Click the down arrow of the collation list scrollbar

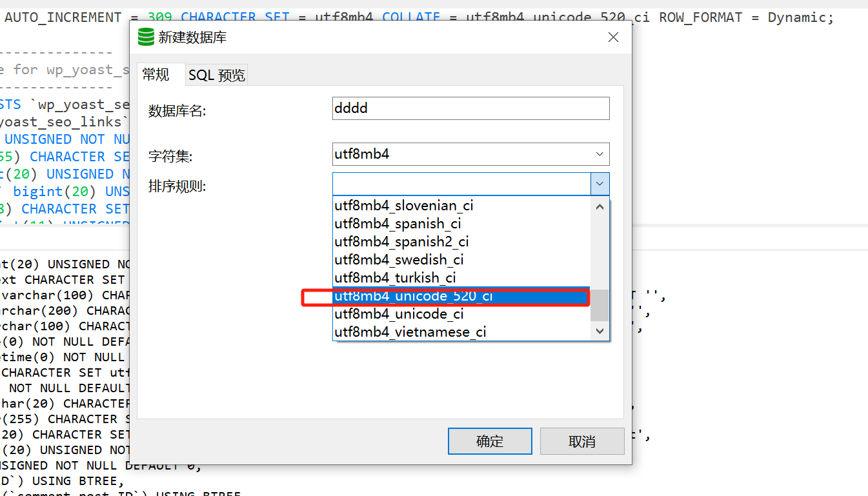(x=600, y=331)
